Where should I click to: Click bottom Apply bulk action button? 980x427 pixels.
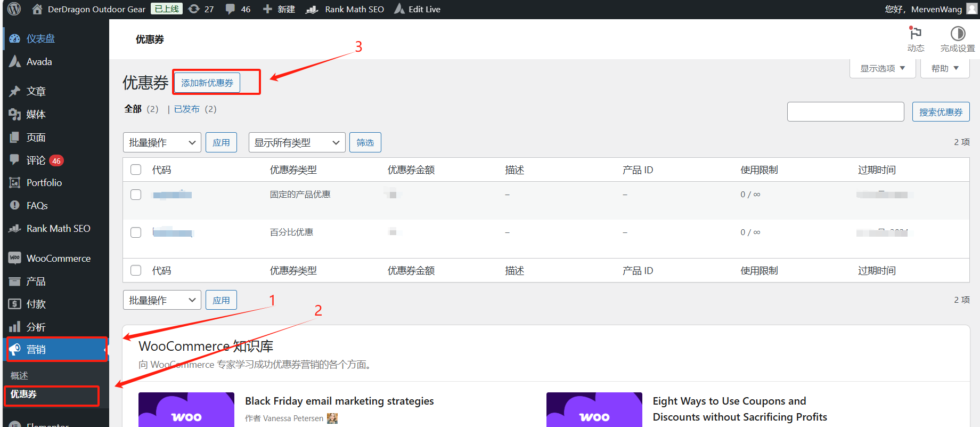tap(221, 300)
